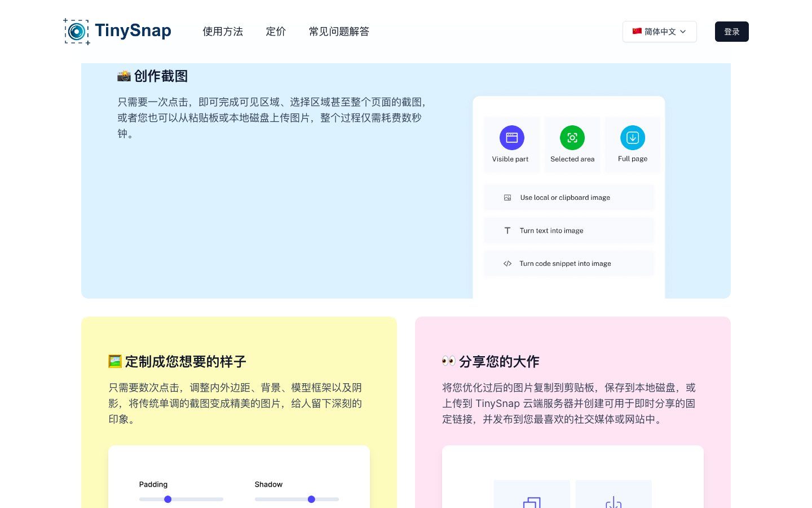Open the 使用方法 menu item

pos(223,32)
